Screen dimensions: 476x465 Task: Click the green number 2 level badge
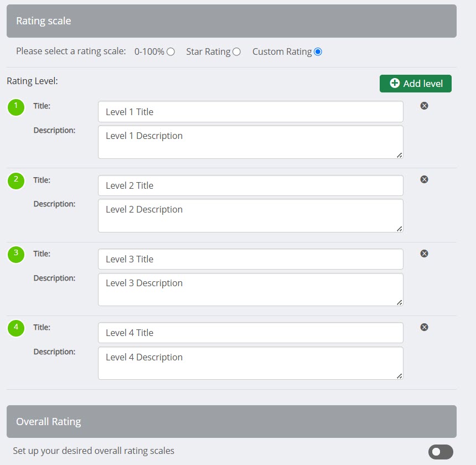click(16, 180)
